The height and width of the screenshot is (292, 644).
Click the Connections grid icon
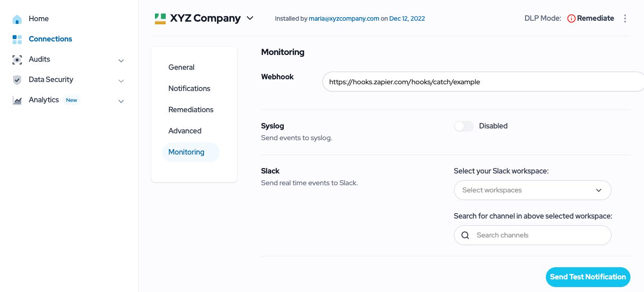click(x=17, y=39)
